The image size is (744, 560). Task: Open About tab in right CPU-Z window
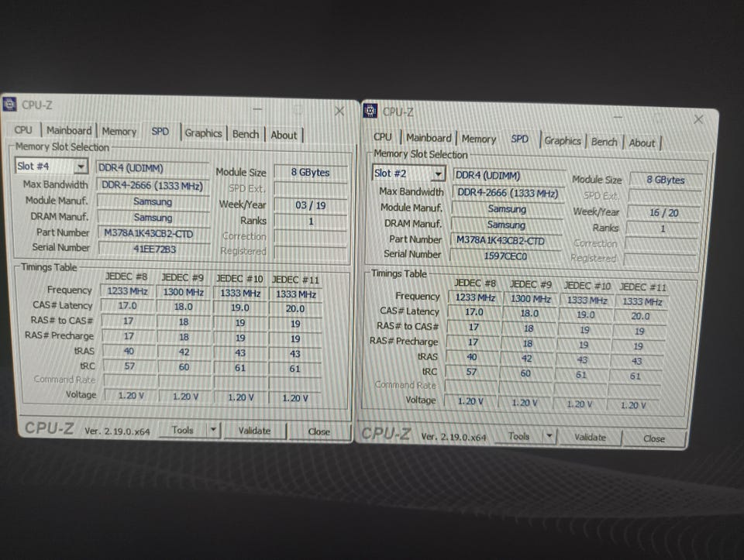point(642,143)
